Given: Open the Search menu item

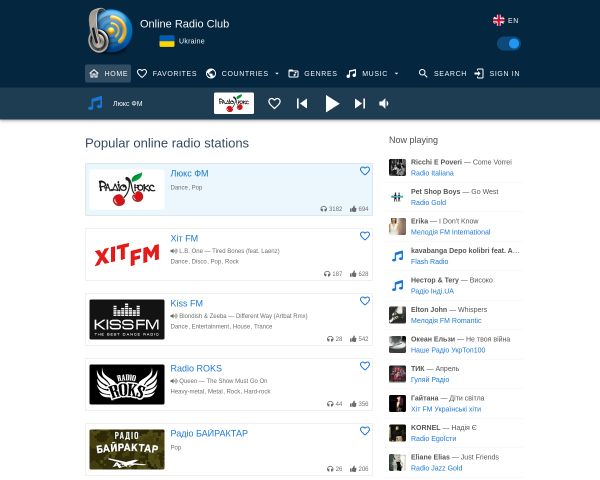Looking at the screenshot, I should coord(443,73).
